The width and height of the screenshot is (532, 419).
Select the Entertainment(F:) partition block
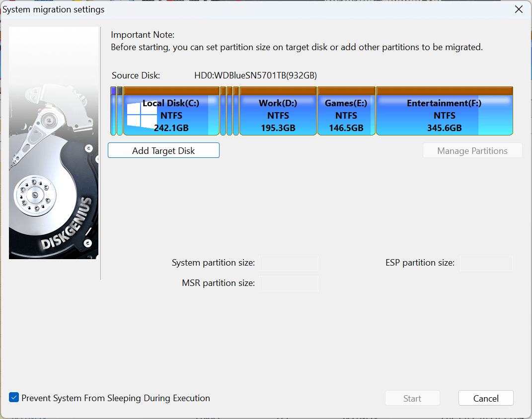(x=444, y=115)
